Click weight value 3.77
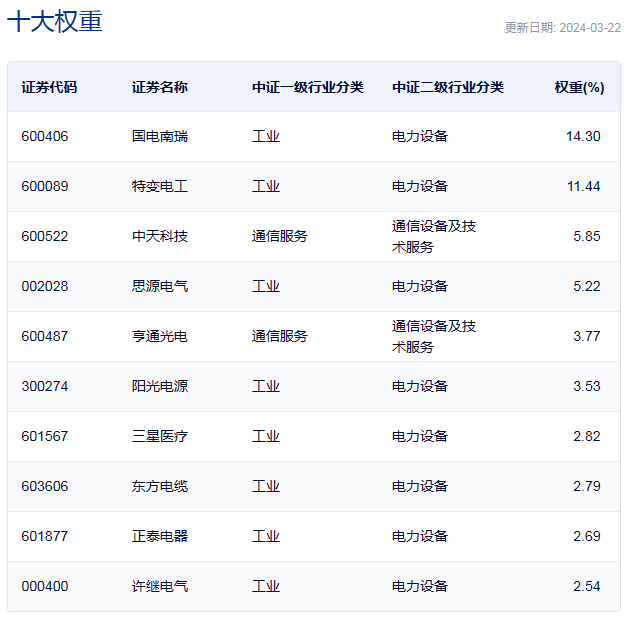 tap(587, 336)
